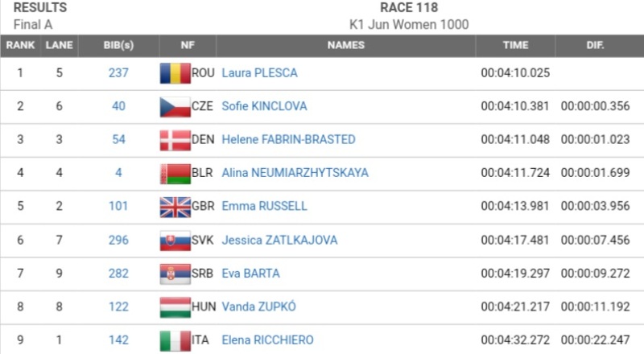Click bib number 296 link
The height and width of the screenshot is (354, 644).
tap(118, 240)
